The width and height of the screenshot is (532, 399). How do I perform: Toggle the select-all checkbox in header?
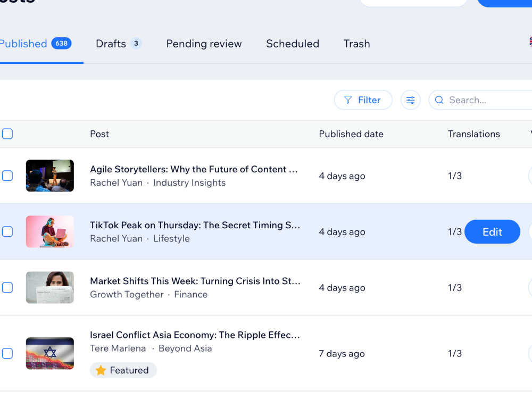click(7, 134)
